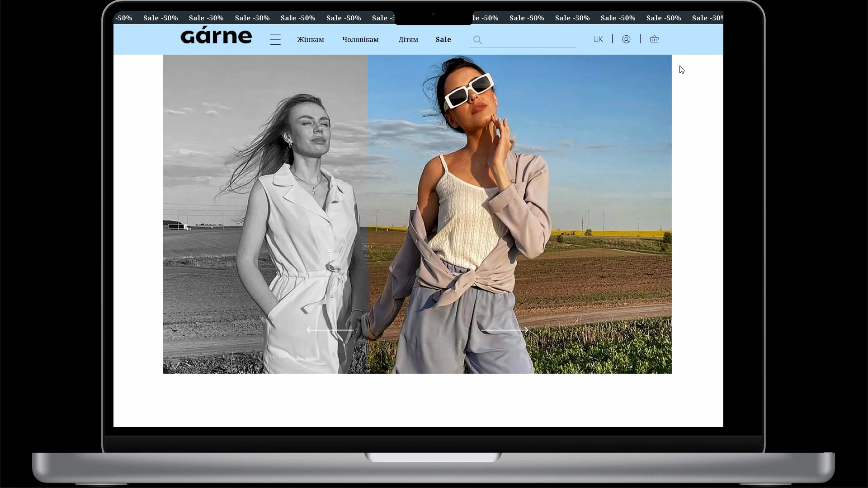Go to previous slide with left arrow
The height and width of the screenshot is (488, 868).
tap(330, 330)
